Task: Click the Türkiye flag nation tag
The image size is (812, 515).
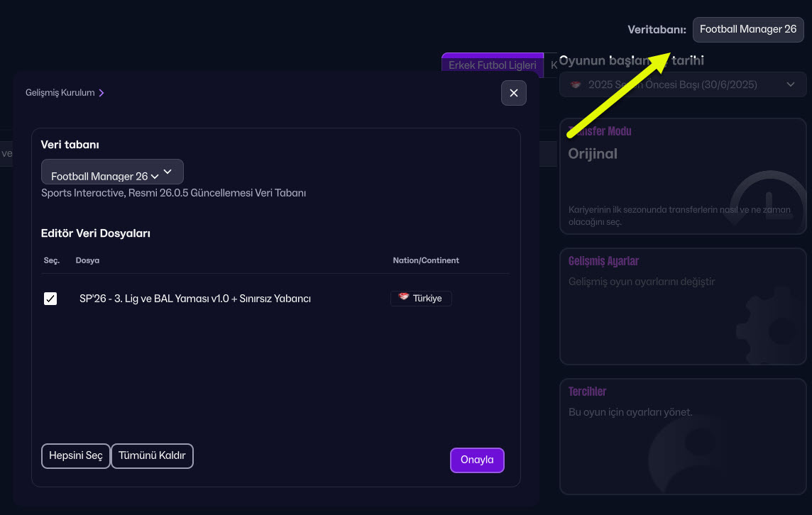Action: point(421,299)
